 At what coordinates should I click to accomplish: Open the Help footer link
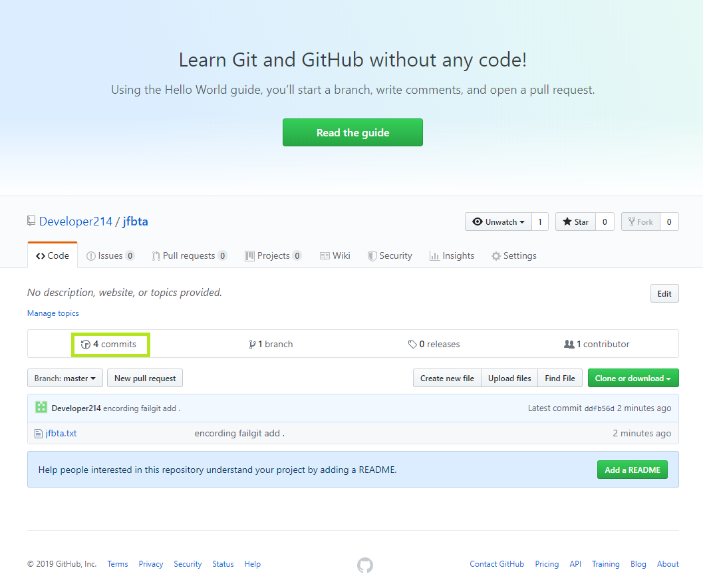tap(253, 564)
